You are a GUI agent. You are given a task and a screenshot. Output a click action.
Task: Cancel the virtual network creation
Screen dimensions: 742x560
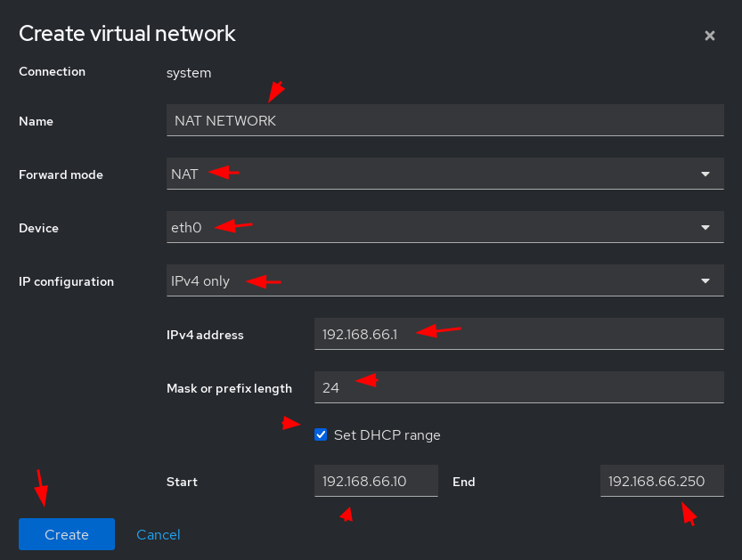(x=158, y=534)
